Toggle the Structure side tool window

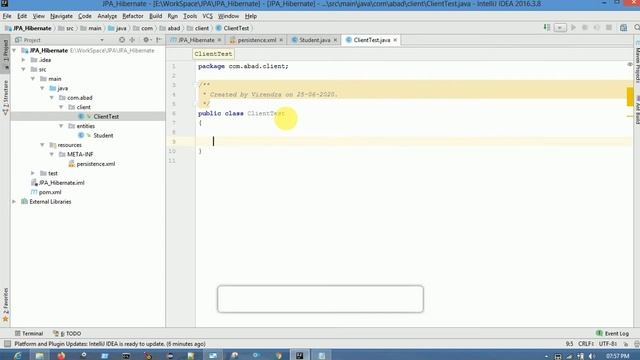pos(5,97)
